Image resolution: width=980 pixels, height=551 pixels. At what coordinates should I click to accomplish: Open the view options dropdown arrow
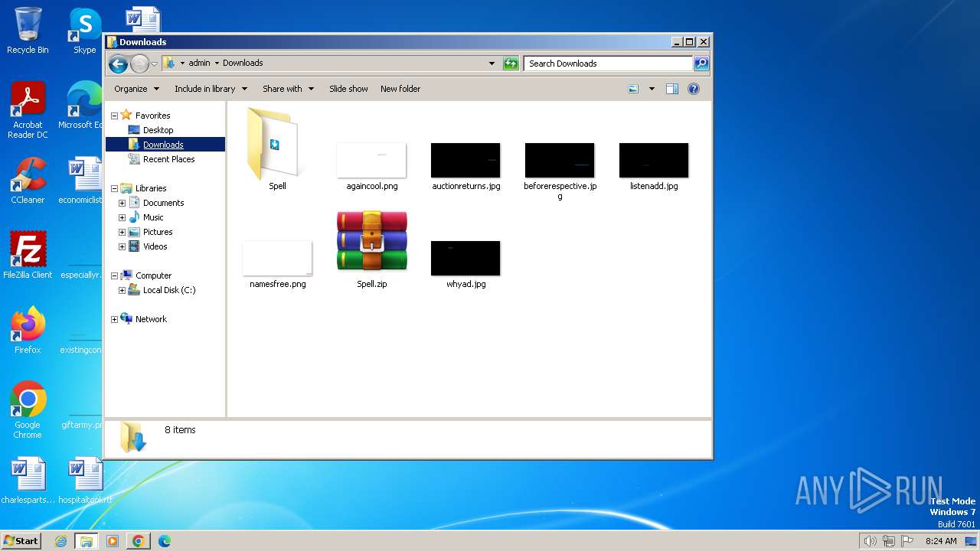[652, 89]
